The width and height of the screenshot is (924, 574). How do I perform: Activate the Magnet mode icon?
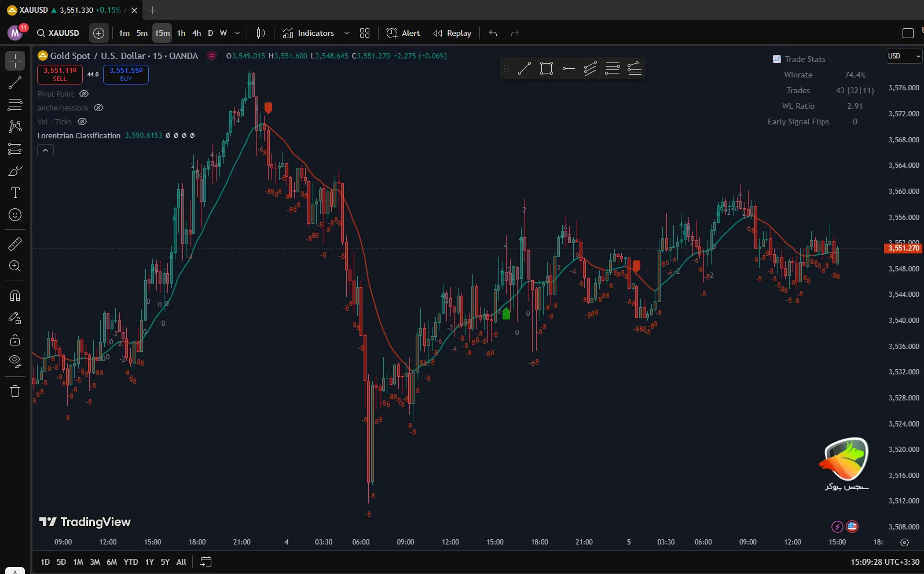[x=15, y=296]
